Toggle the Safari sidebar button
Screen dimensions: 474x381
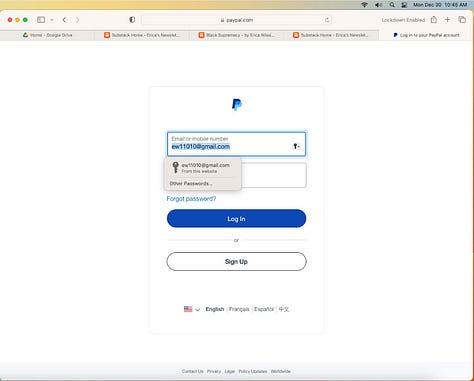[41, 20]
